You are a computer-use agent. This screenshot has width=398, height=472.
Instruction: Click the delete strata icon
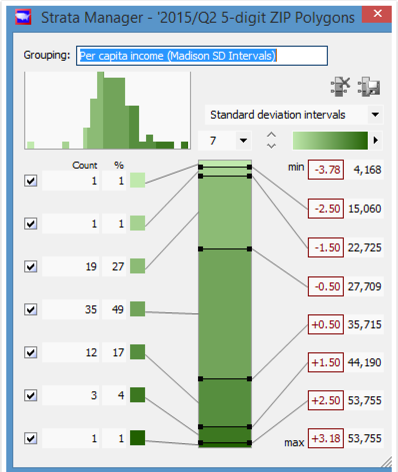coord(340,87)
